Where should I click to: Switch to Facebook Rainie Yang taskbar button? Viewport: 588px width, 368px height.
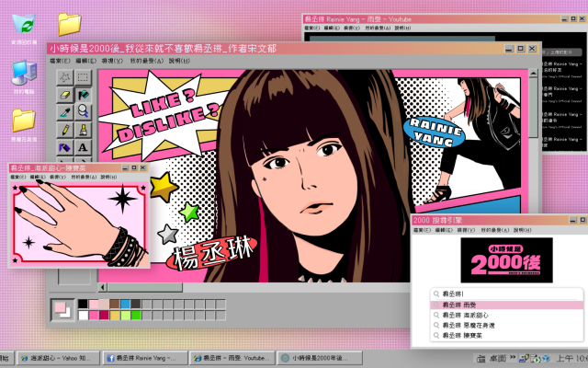coord(145,358)
